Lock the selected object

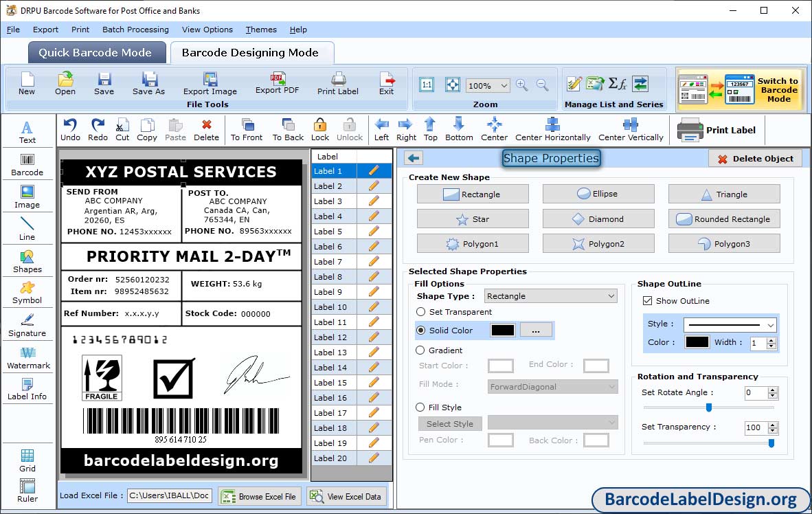[320, 130]
